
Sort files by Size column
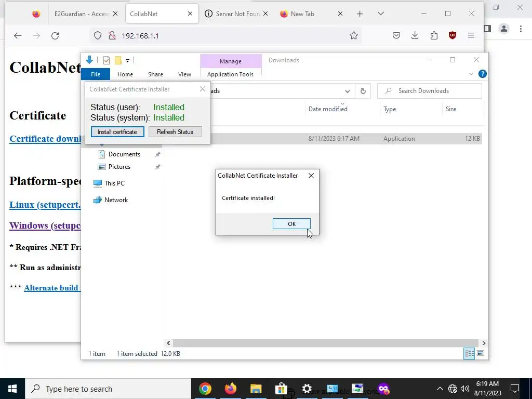point(451,109)
